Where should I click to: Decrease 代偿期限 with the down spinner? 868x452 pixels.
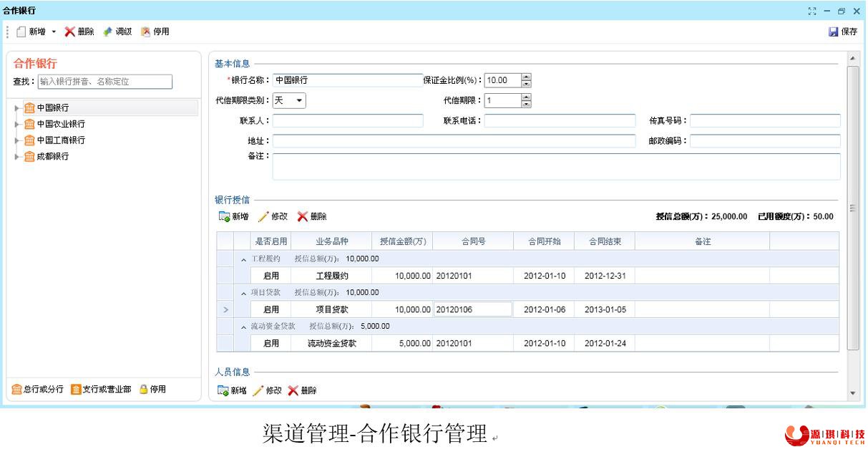527,105
